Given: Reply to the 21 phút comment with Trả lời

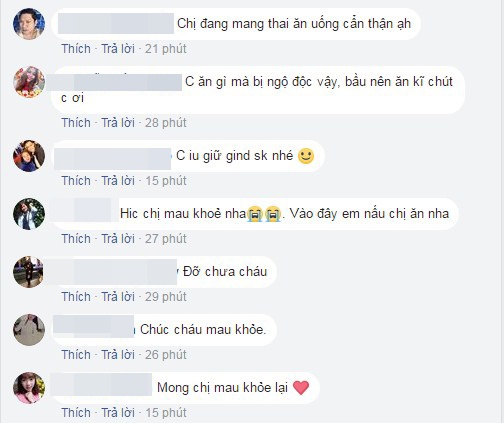Looking at the screenshot, I should coord(118,49).
